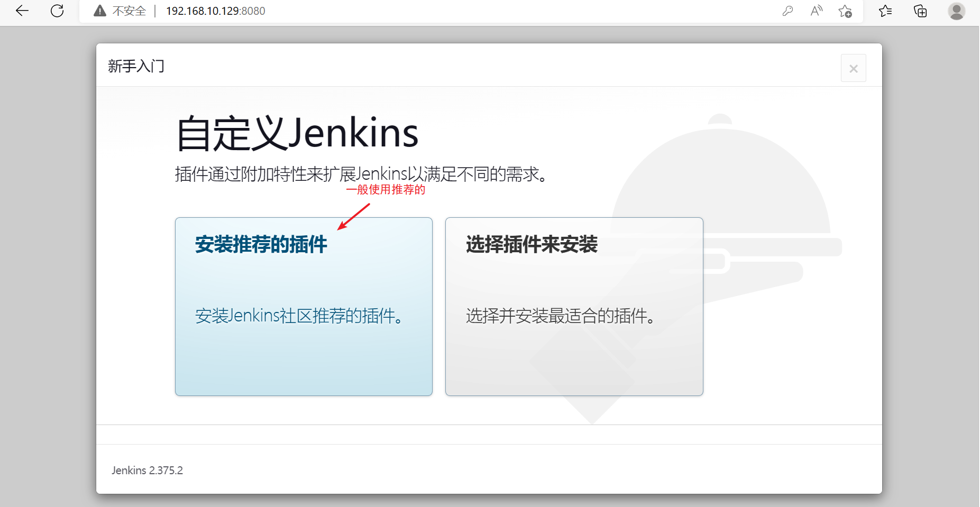Image resolution: width=980 pixels, height=507 pixels.
Task: Click the address bar URL 192.168.10.129:8080
Action: point(216,11)
